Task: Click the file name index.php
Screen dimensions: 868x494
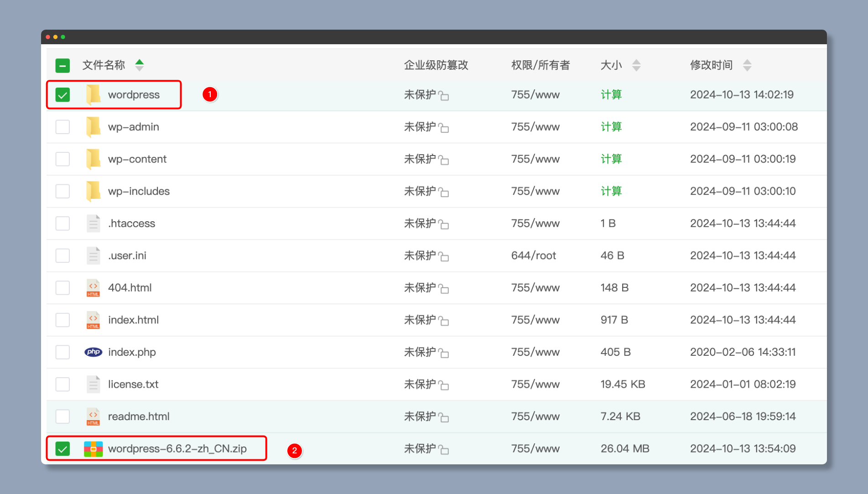Action: tap(132, 352)
